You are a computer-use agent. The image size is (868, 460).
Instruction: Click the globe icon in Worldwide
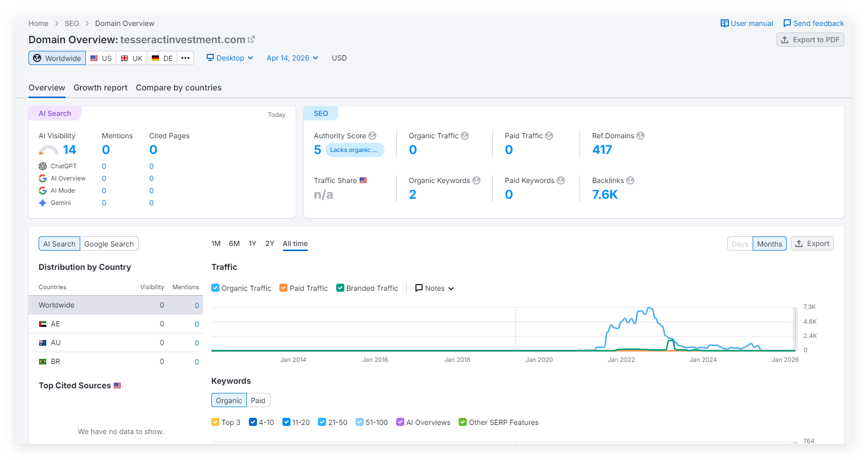pos(37,58)
